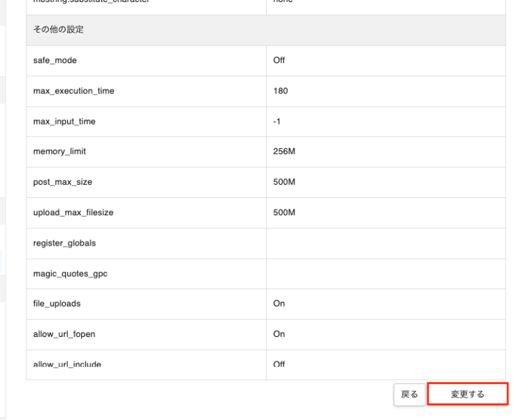532x420 pixels.
Task: Select the register_globals setting label
Action: tap(64, 243)
